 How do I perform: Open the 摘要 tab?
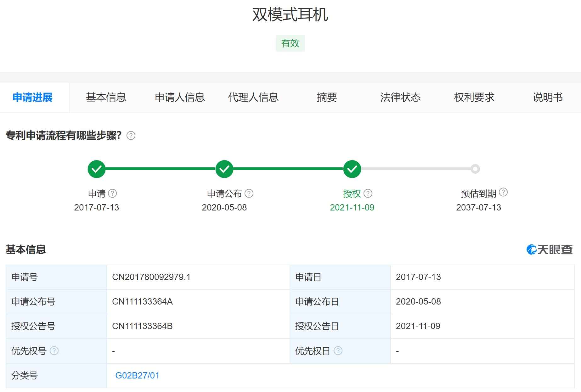point(327,97)
